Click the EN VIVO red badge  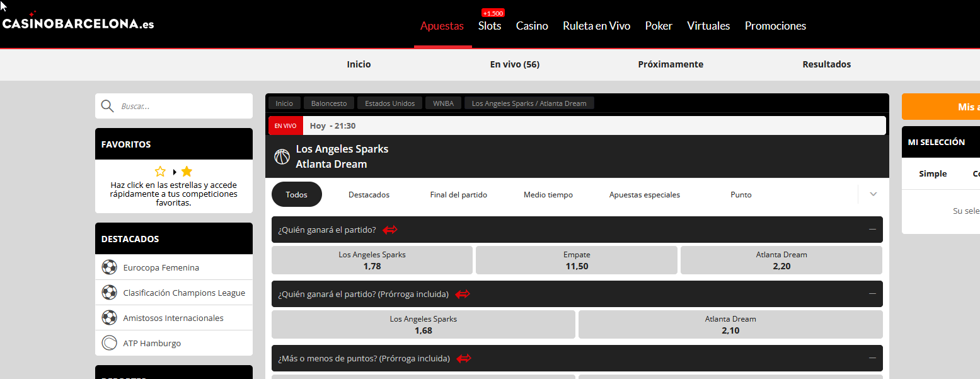click(x=285, y=125)
